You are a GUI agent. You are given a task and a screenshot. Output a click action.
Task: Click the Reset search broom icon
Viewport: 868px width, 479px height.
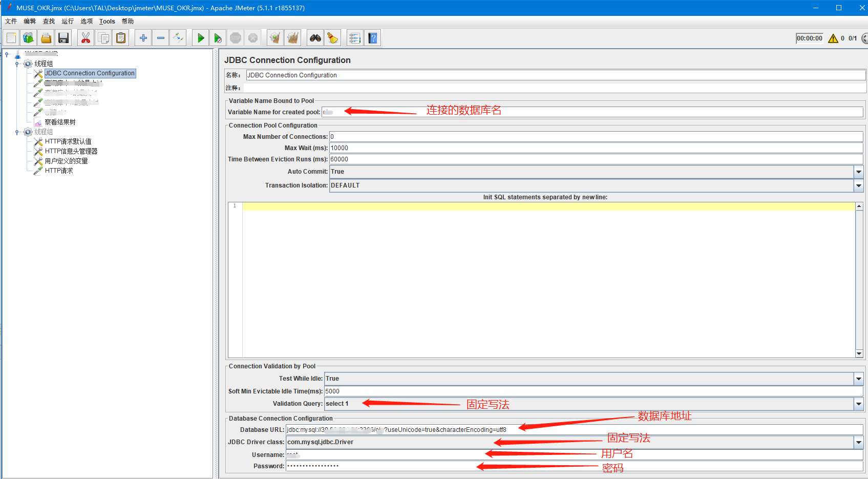[x=333, y=38]
